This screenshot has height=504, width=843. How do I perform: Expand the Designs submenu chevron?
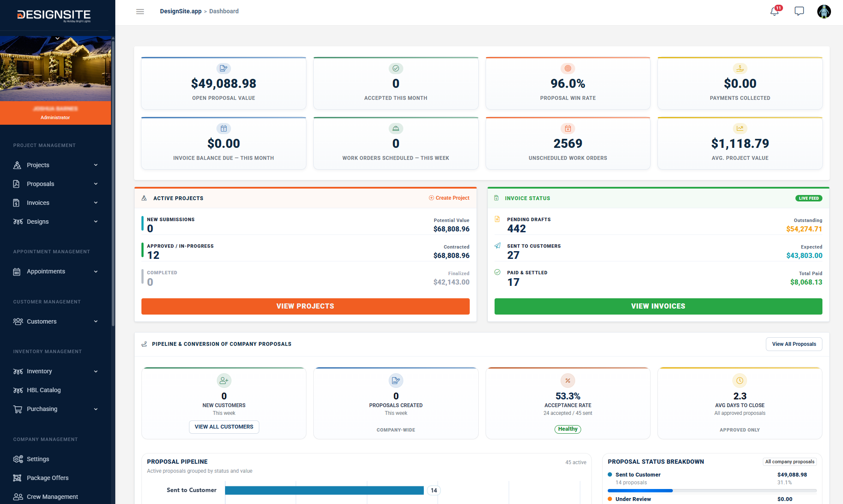click(96, 222)
